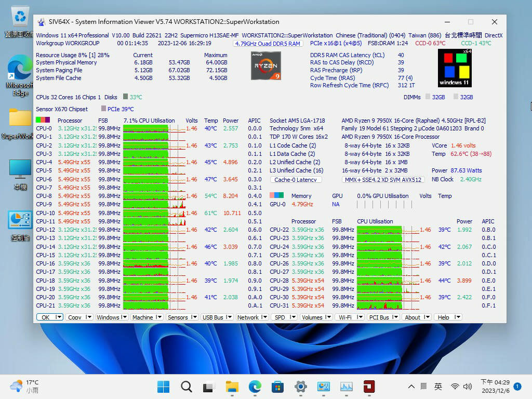Expand the USB Bus button dropdown arrow
Screen dimensions: 532x399
click(229, 317)
